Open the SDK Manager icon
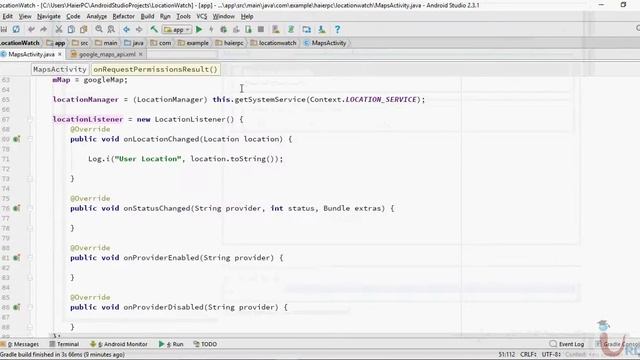Viewport: 640px width, 360px height. [x=322, y=29]
